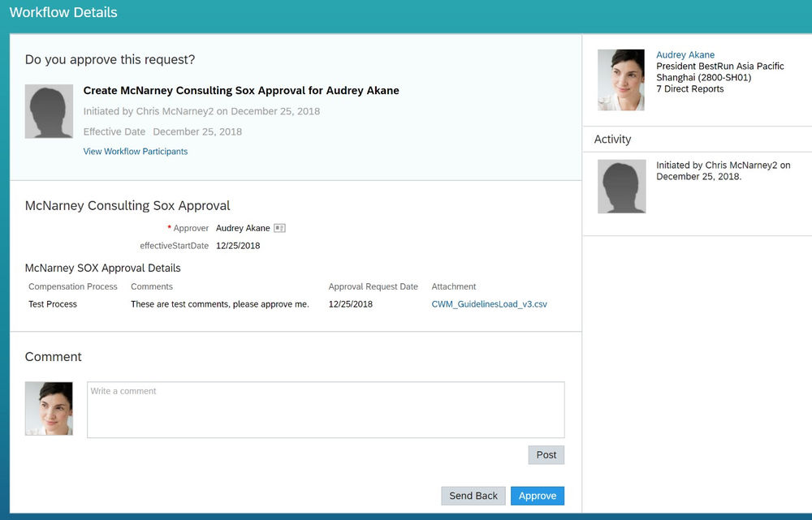Click the effectiveStartDate value 12/25/2018
This screenshot has height=520, width=812.
coord(237,247)
